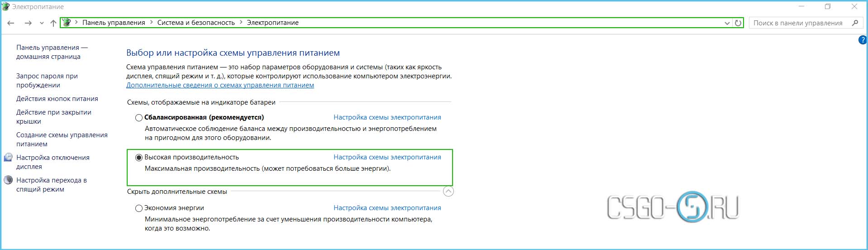This screenshot has width=868, height=250.
Task: Minimize the Электропитание window
Action: click(x=801, y=6)
